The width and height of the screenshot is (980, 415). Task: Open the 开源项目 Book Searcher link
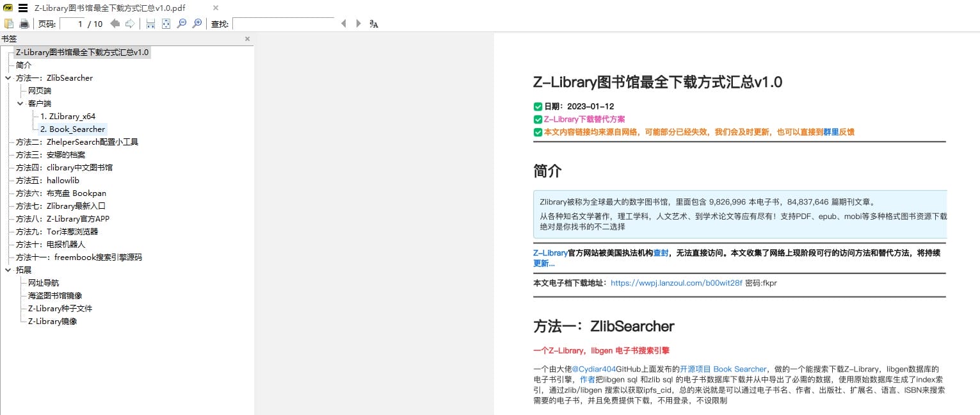(723, 369)
